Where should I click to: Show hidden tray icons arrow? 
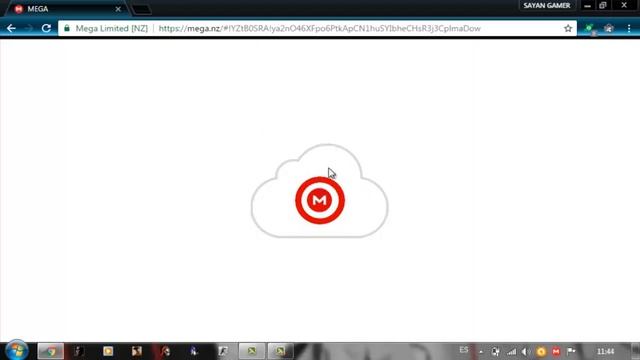coord(481,351)
